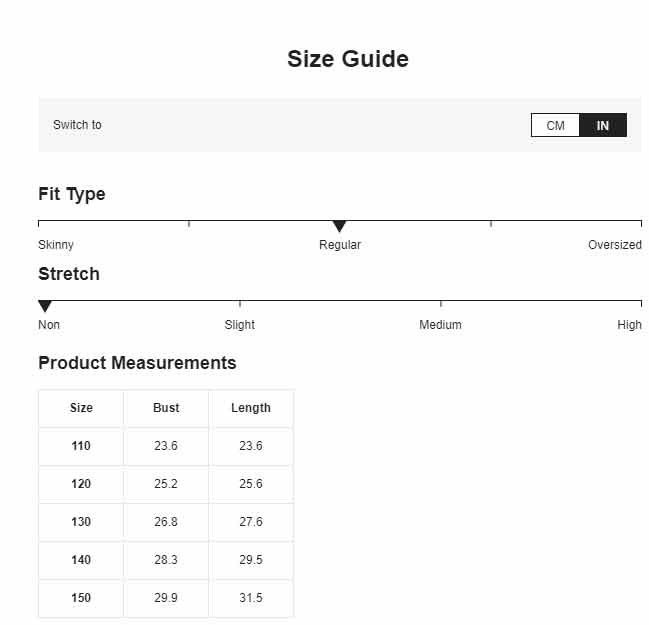This screenshot has height=625, width=649.
Task: Click the Fit Type triangle marker
Action: pos(339,226)
